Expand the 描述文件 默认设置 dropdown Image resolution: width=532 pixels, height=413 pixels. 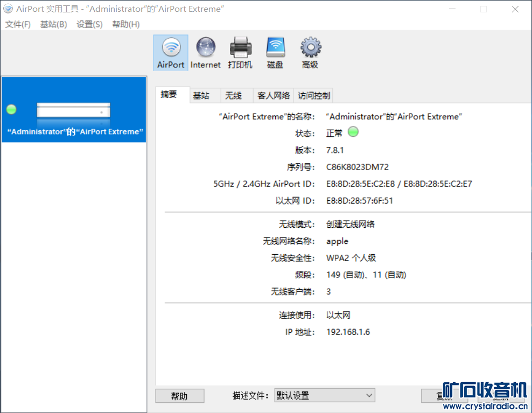pos(324,395)
